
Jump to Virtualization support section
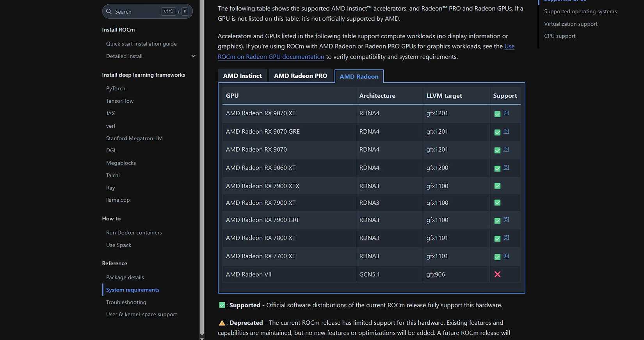571,24
